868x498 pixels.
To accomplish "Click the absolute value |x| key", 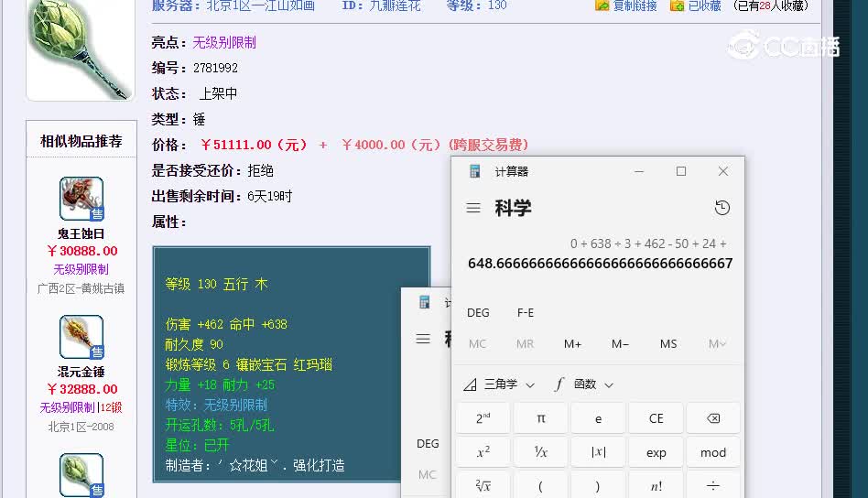I will pyautogui.click(x=599, y=452).
